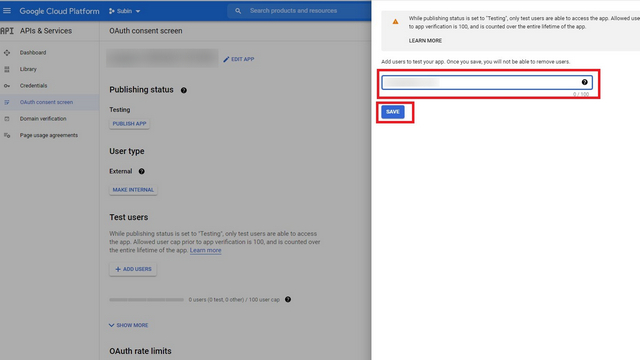Click the PUBLISH APP button

(129, 124)
